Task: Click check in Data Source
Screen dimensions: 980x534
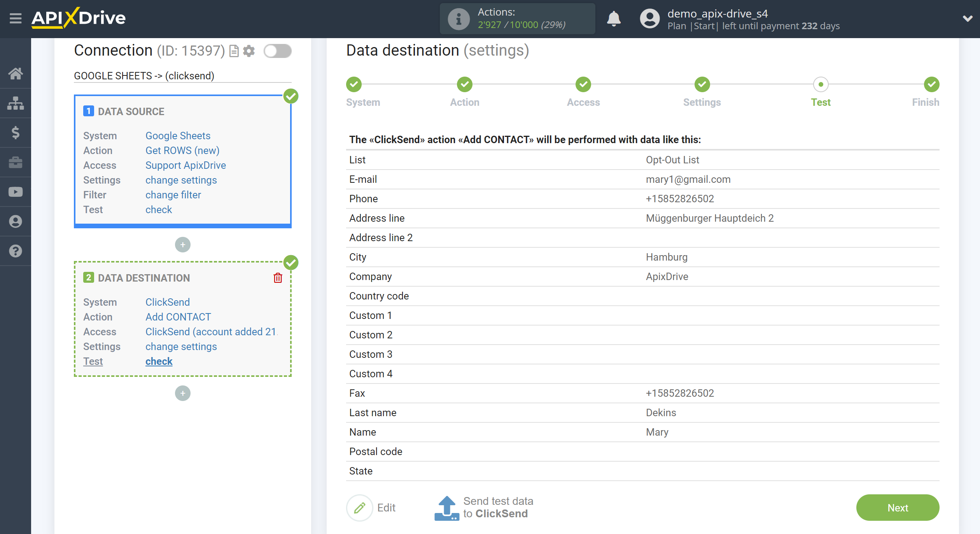Action: point(159,210)
